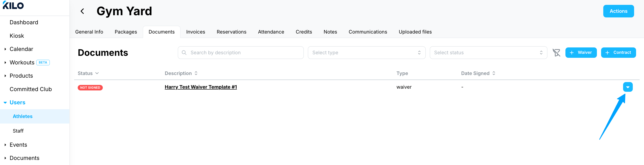Switch to the Invoices tab
This screenshot has width=644, height=165.
(x=195, y=32)
